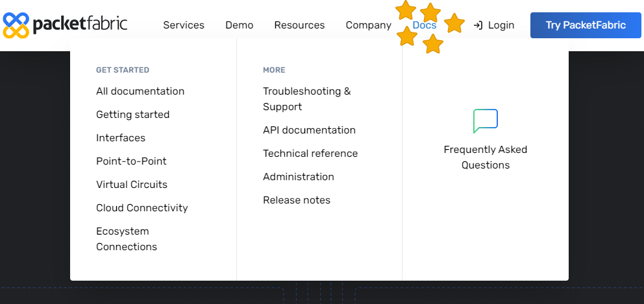Click the Docs menu item

425,25
